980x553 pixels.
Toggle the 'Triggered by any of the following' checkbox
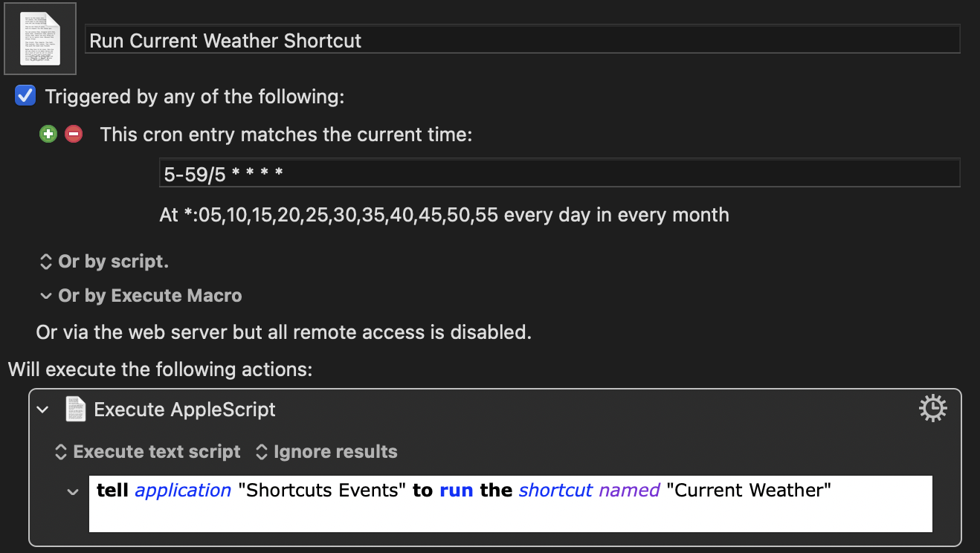pos(26,96)
